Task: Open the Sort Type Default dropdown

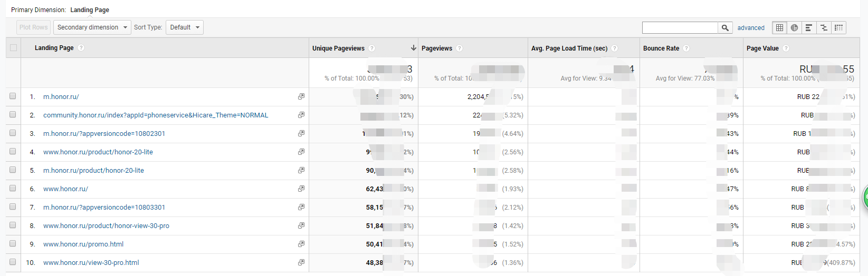Action: (185, 27)
